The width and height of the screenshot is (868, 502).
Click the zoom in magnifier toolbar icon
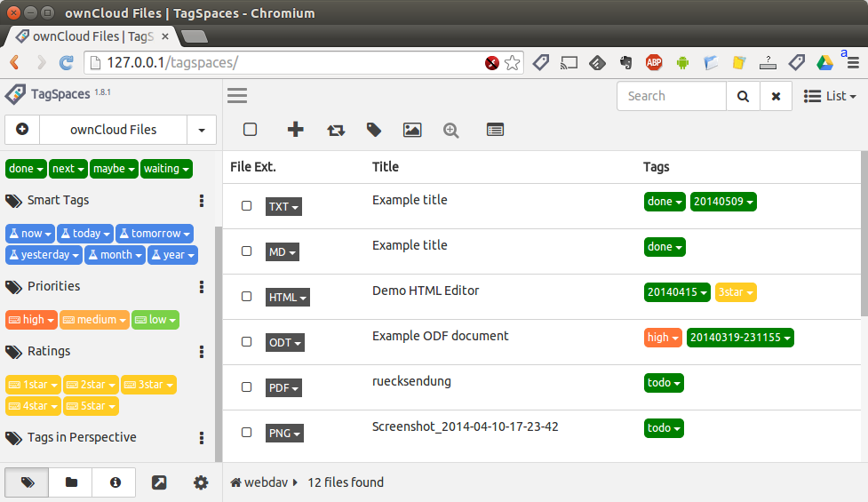click(451, 131)
